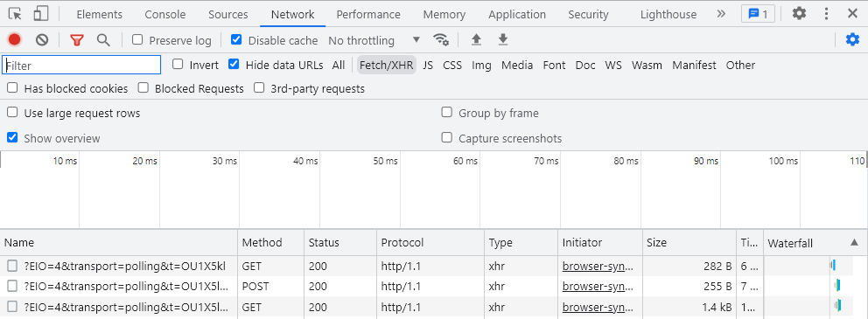This screenshot has height=319, width=868.
Task: Click the Filter text field
Action: pos(81,66)
